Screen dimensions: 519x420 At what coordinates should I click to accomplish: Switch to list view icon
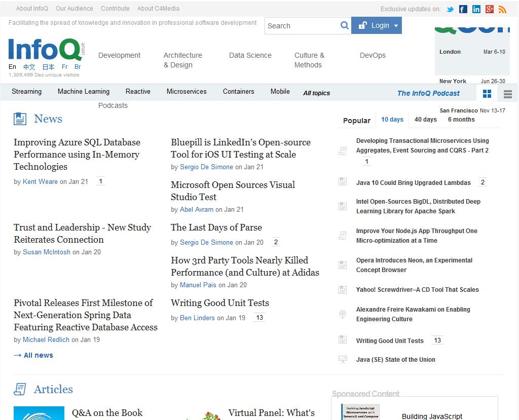pos(508,94)
